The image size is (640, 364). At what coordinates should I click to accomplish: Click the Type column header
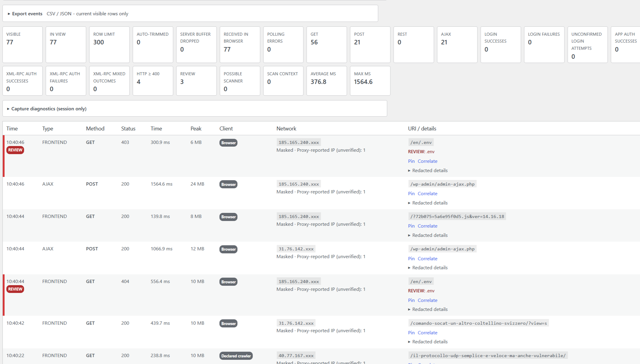[47, 128]
